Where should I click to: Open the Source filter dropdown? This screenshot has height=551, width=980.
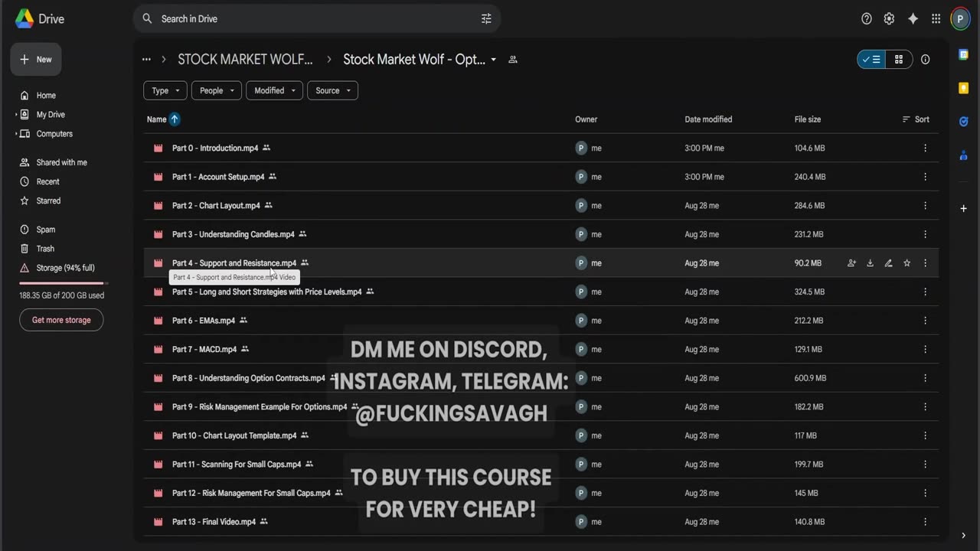point(332,90)
